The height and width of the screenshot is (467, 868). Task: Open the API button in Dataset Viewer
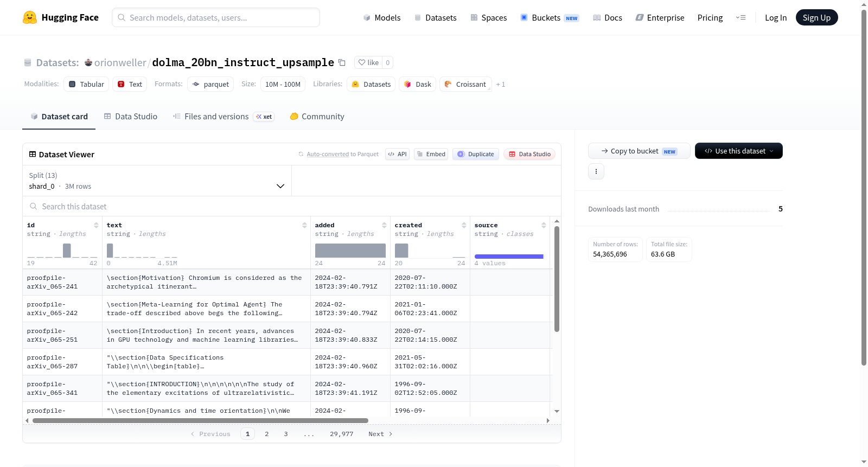(x=397, y=154)
